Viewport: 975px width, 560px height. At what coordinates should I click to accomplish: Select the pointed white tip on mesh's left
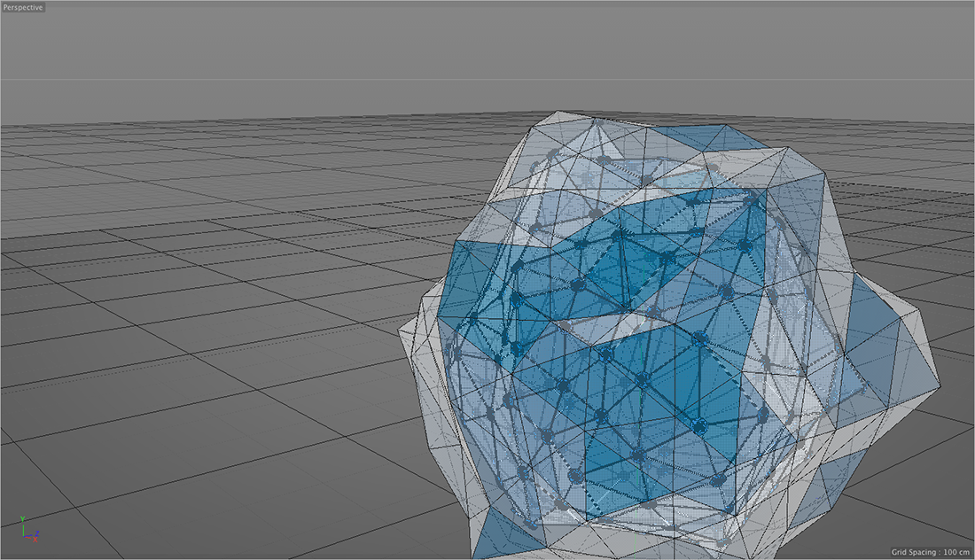(x=409, y=331)
